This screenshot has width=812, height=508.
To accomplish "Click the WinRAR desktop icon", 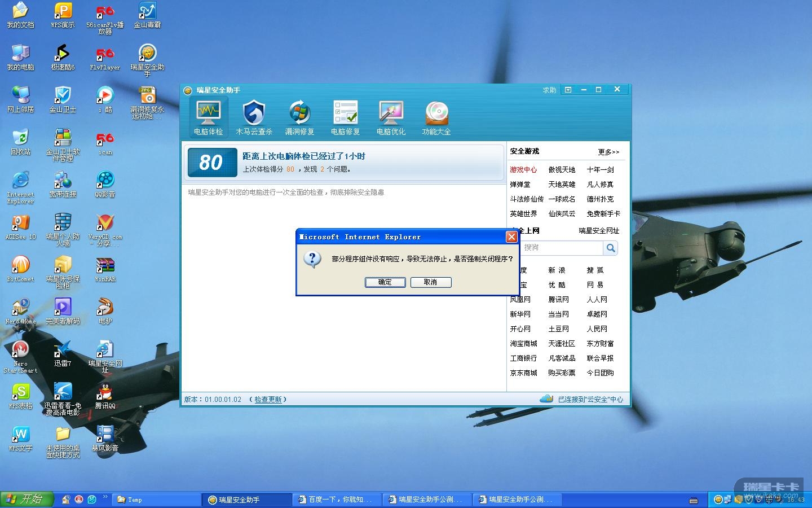I will pos(105,269).
